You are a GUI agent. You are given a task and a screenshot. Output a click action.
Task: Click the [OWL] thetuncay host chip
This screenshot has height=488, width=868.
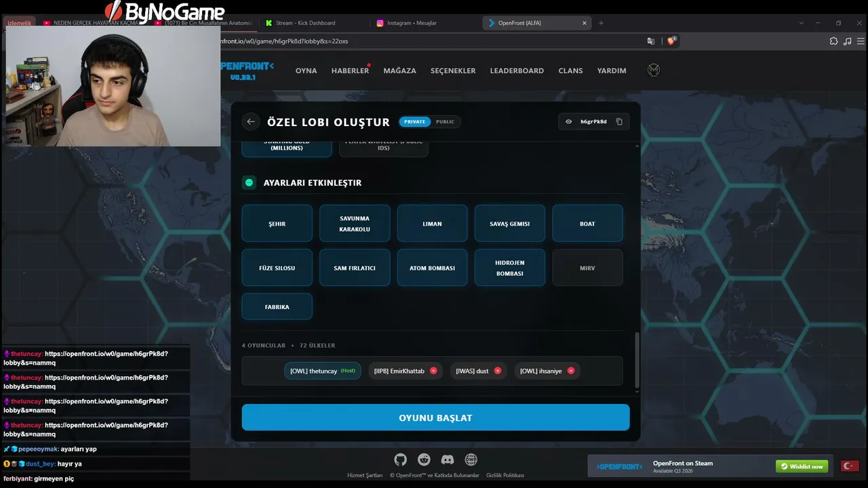point(323,371)
